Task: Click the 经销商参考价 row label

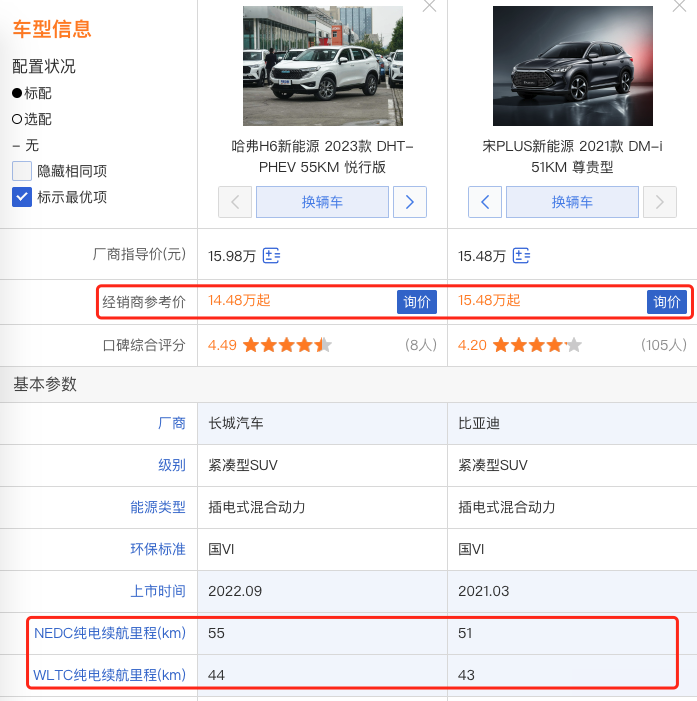Action: (x=144, y=302)
